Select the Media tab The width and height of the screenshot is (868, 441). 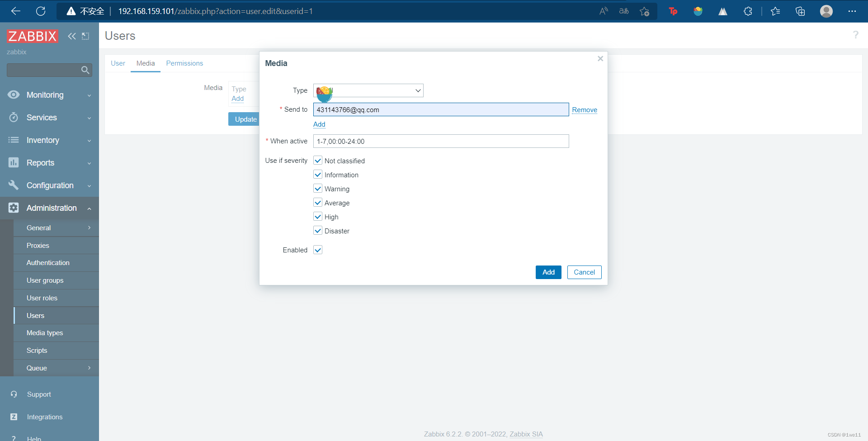(x=146, y=63)
